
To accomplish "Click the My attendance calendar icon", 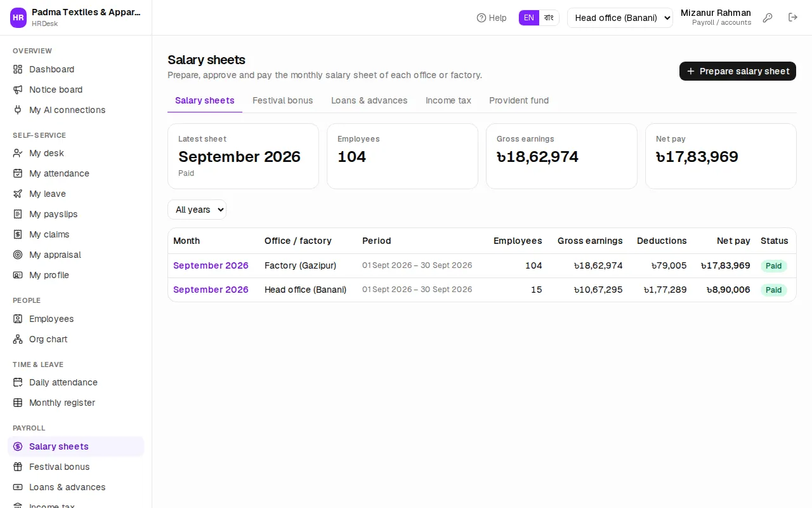I will coord(18,173).
